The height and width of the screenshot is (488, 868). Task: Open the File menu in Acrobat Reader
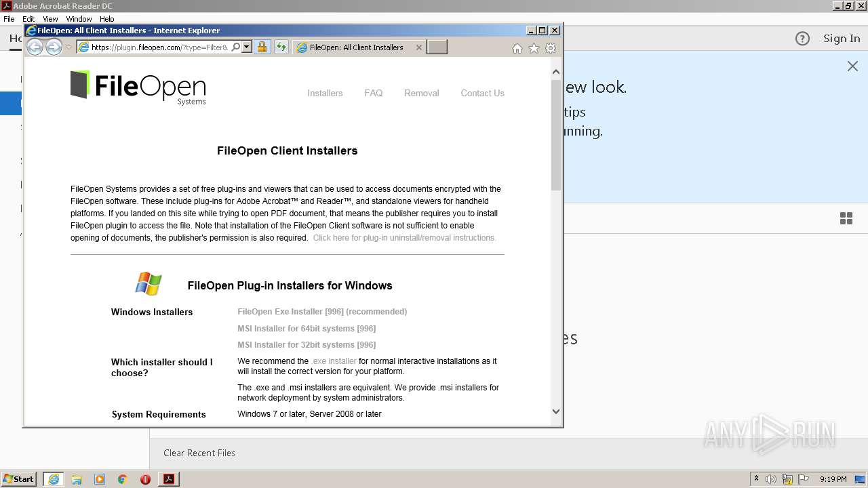coord(9,19)
